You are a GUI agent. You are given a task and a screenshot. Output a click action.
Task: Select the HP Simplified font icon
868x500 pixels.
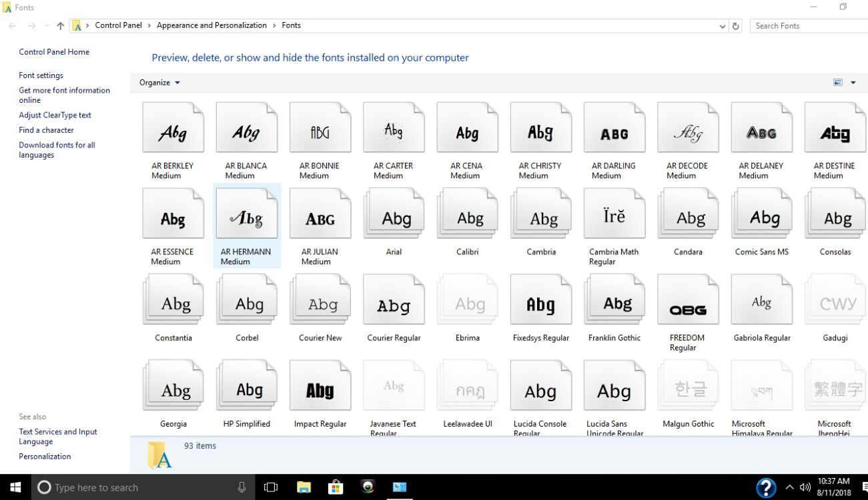click(x=247, y=386)
